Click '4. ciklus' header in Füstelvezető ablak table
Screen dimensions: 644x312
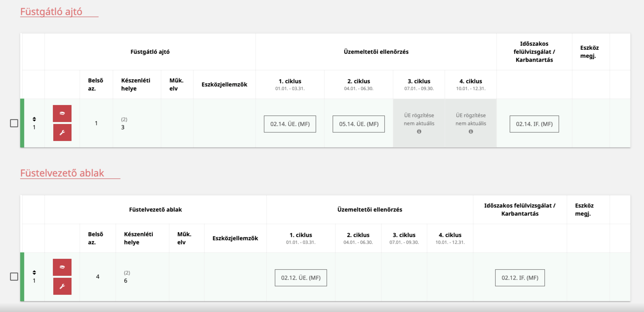(450, 235)
